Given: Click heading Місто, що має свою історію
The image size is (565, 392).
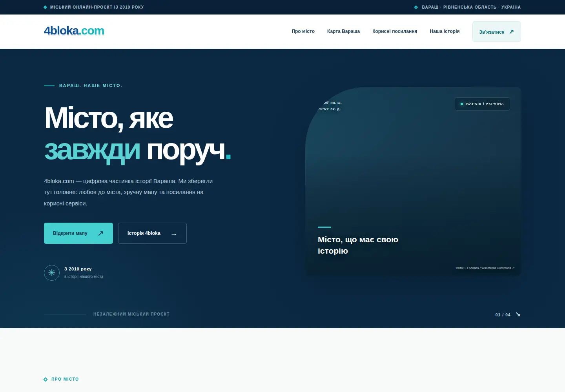Looking at the screenshot, I should (358, 245).
